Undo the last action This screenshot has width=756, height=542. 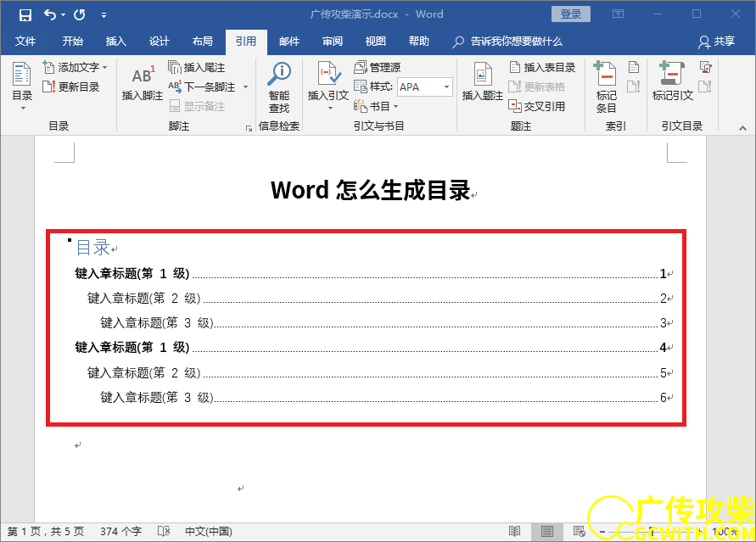(50, 15)
